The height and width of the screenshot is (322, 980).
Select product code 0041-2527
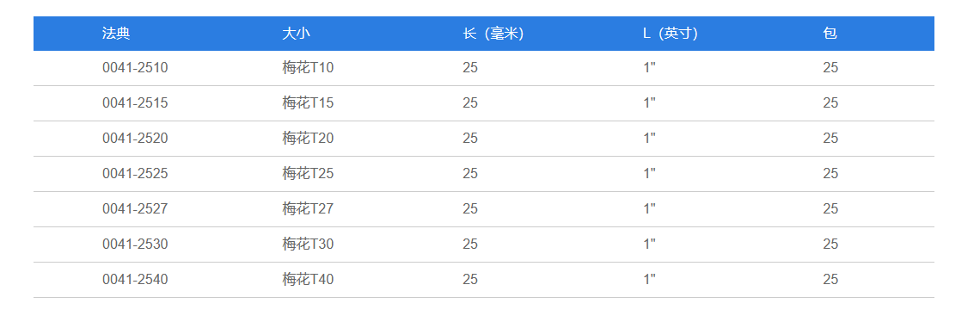pyautogui.click(x=135, y=208)
